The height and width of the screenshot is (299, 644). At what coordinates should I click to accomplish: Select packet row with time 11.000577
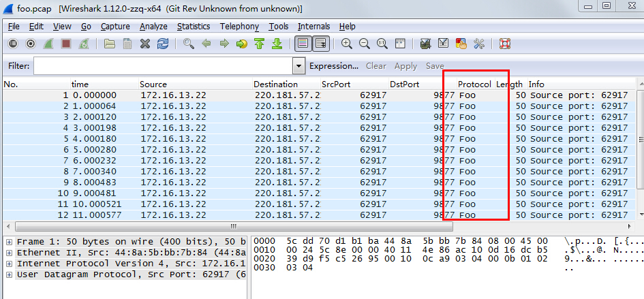tap(320, 215)
